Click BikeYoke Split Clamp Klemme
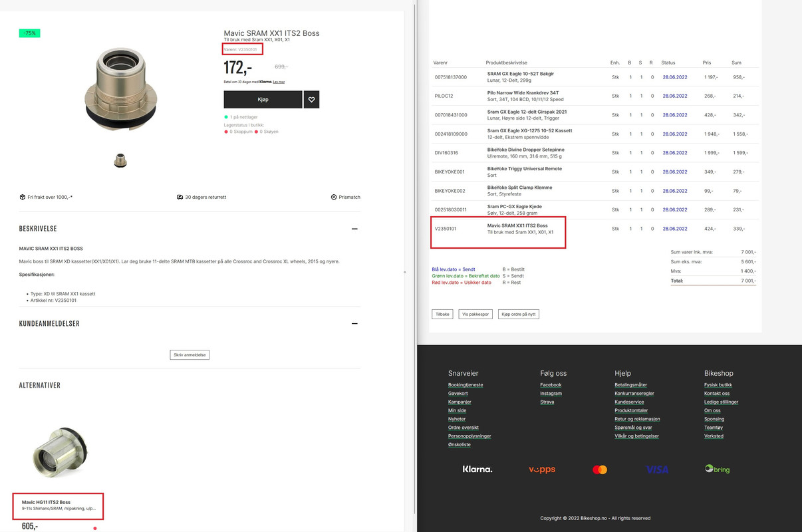 coord(521,188)
